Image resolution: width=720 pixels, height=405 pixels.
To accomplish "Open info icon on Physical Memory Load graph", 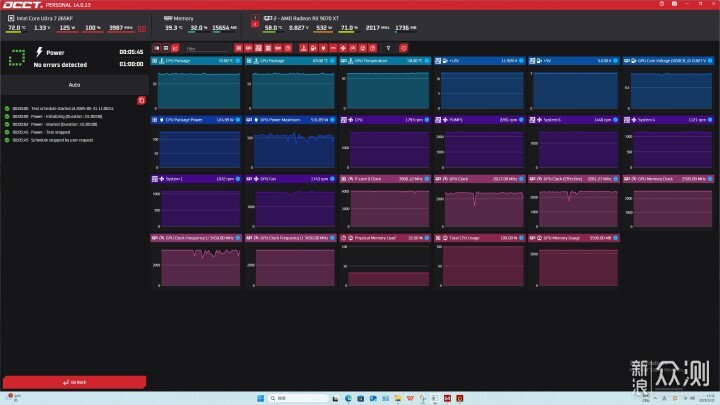I will pos(427,238).
